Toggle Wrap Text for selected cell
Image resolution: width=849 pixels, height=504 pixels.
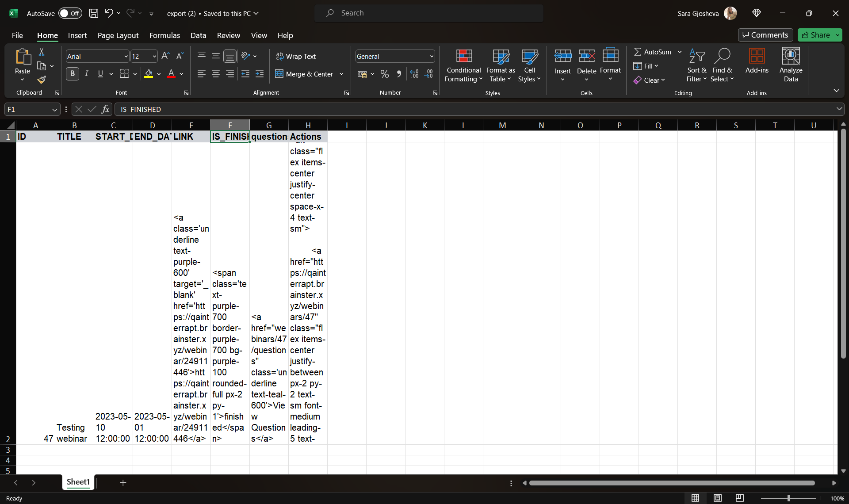[x=296, y=56]
